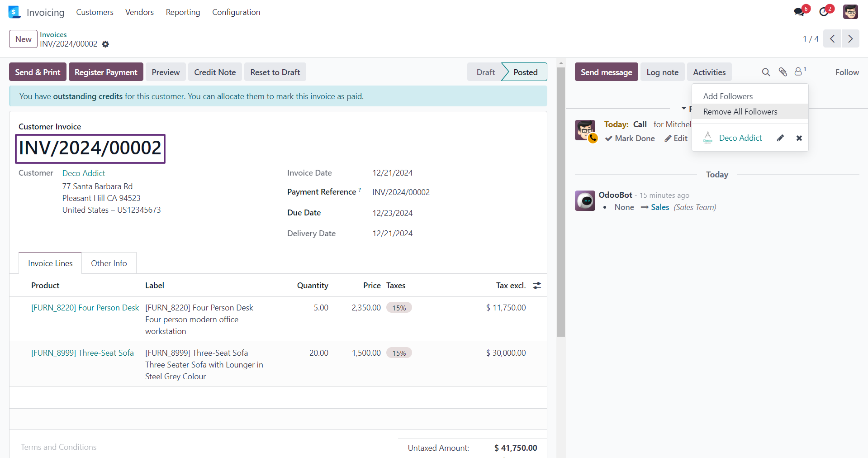This screenshot has width=868, height=458.
Task: Click Log note button
Action: 662,72
